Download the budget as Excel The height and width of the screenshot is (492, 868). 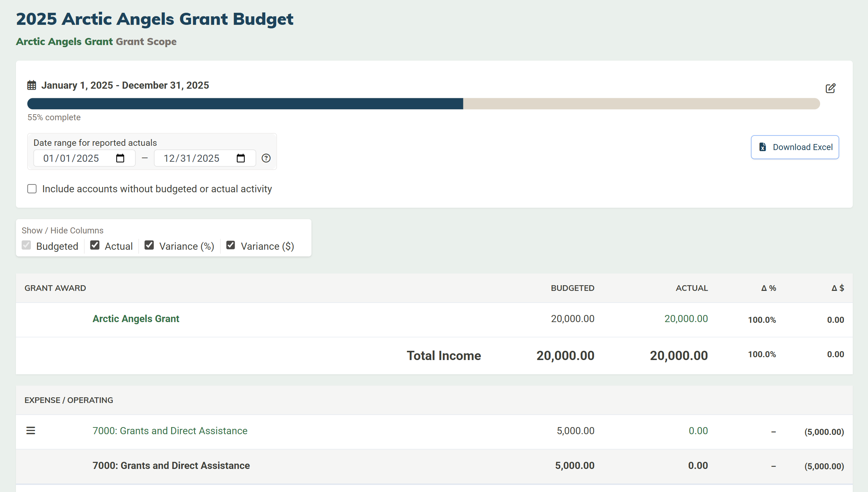(795, 147)
